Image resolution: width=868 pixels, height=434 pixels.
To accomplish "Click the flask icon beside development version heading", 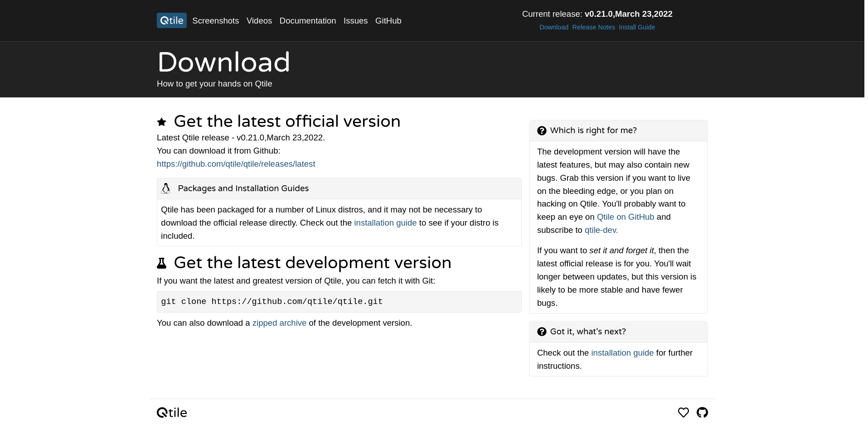I will 162,263.
